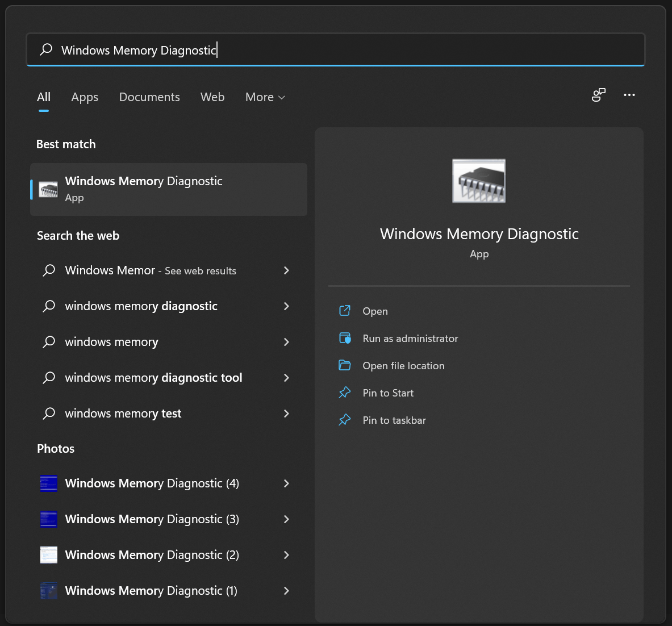This screenshot has width=672, height=626.
Task: Expand arrow for 'windows memory test' suggestion
Action: point(286,414)
